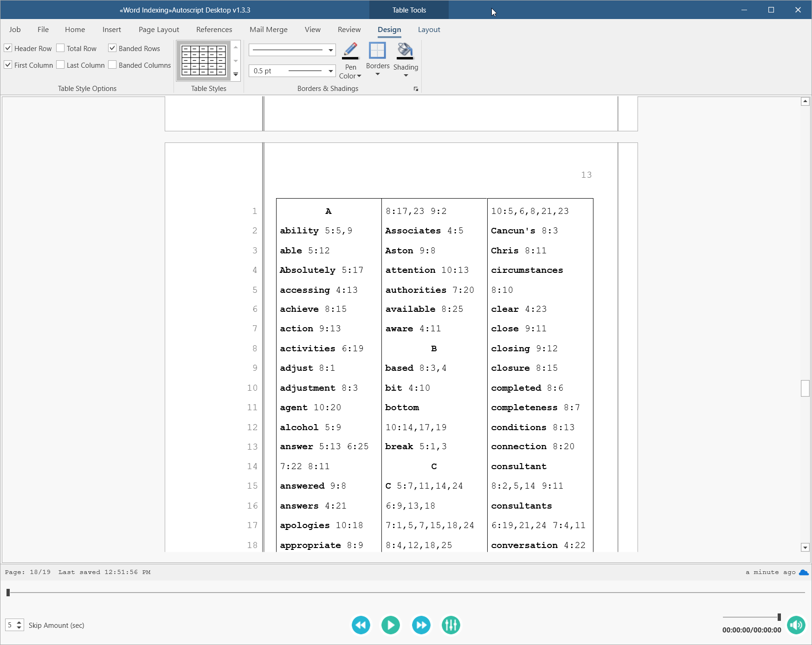Mute audio with the speaker icon
812x645 pixels.
(796, 625)
